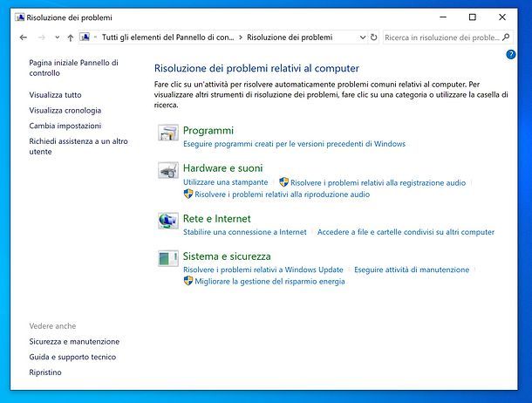This screenshot has height=403, width=532.
Task: Click Risoluzione dei problemi breadcrumb segment
Action: [x=290, y=38]
